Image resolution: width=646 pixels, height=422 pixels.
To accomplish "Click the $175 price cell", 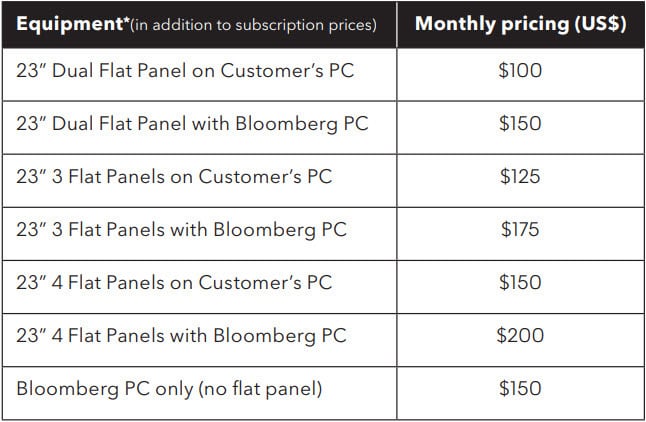I will 520,230.
